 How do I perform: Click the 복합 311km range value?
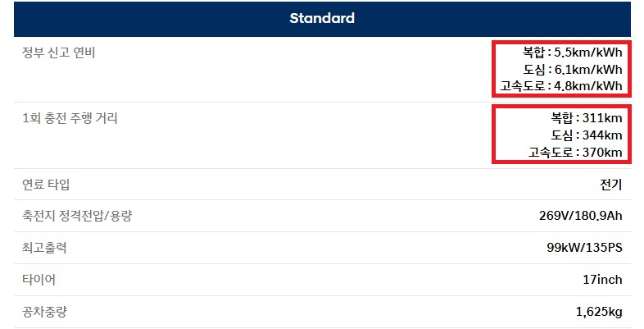(x=587, y=118)
